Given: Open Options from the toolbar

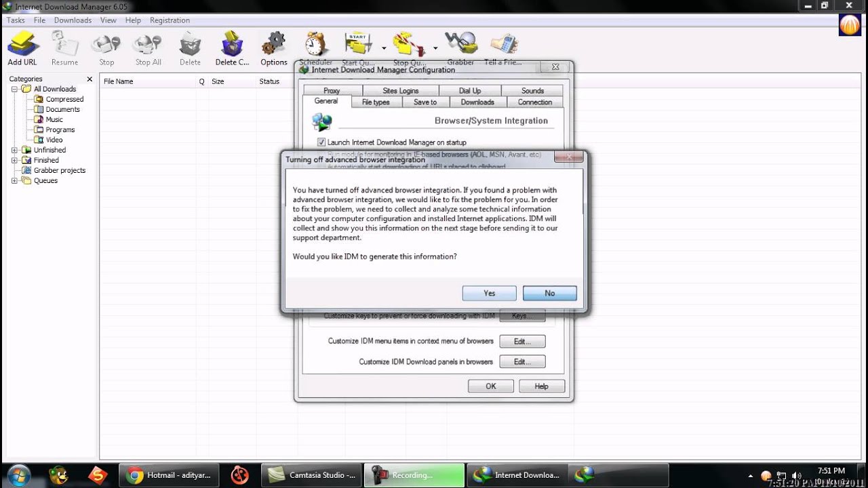Looking at the screenshot, I should tap(274, 49).
